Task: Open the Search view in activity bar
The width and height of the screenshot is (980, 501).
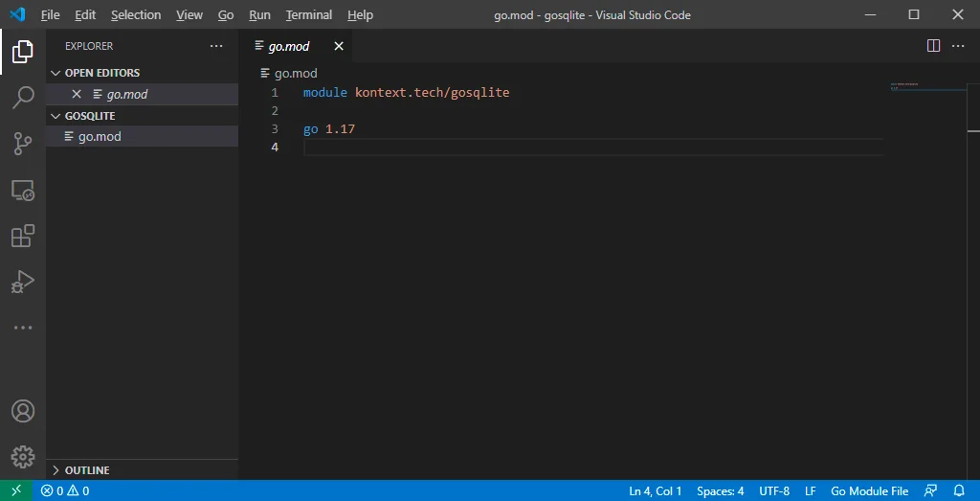Action: 23,98
